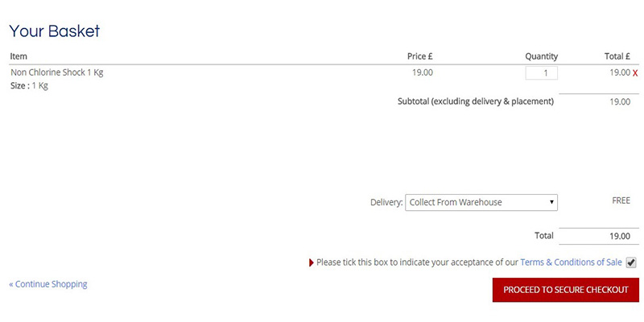Click the red arrow beside the terms notice
644x322 pixels.
(312, 262)
